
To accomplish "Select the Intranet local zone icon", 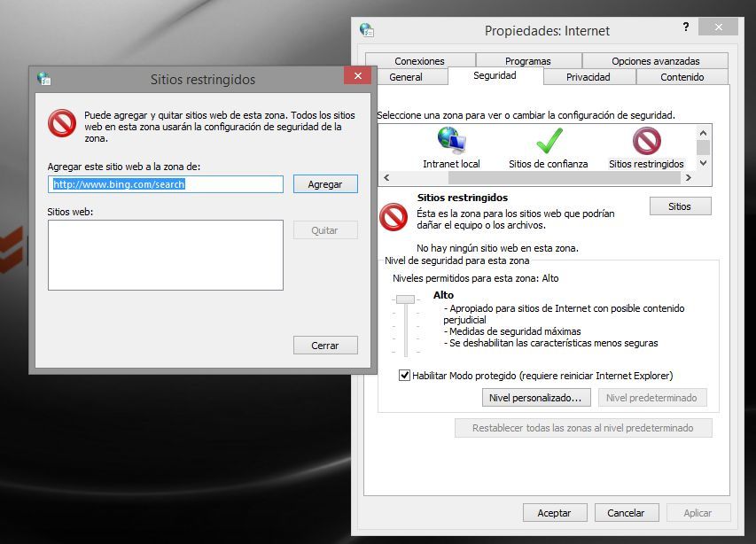I will click(x=451, y=139).
